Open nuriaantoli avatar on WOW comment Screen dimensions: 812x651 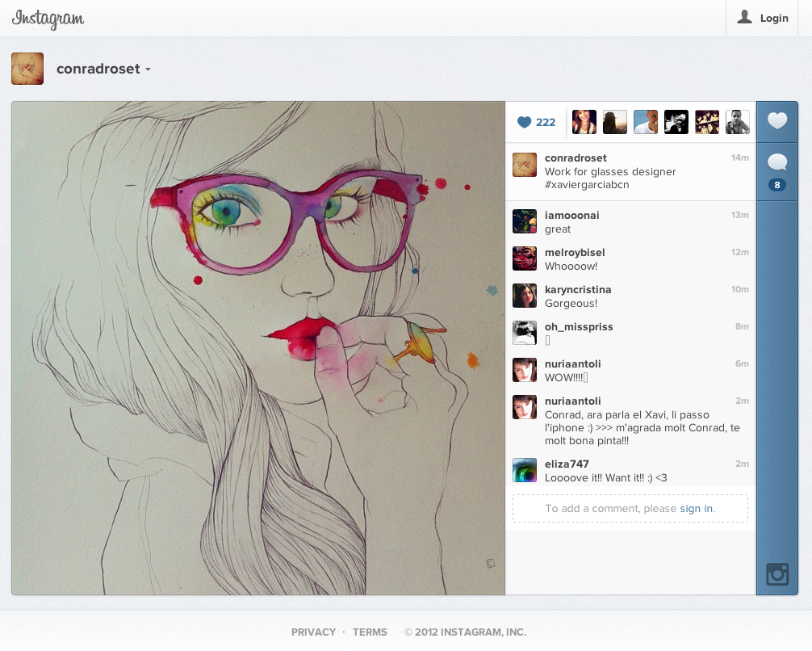tap(525, 370)
